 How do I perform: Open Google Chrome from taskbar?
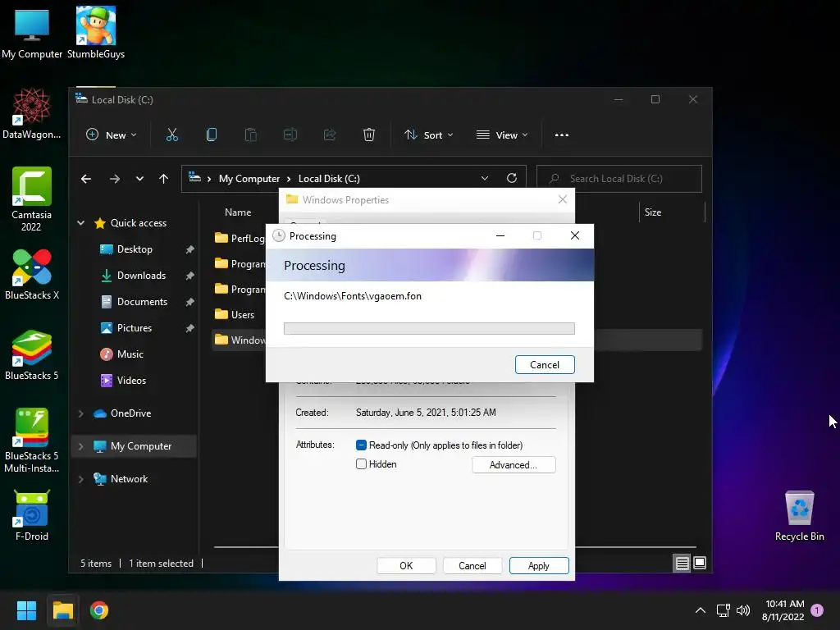click(x=99, y=610)
